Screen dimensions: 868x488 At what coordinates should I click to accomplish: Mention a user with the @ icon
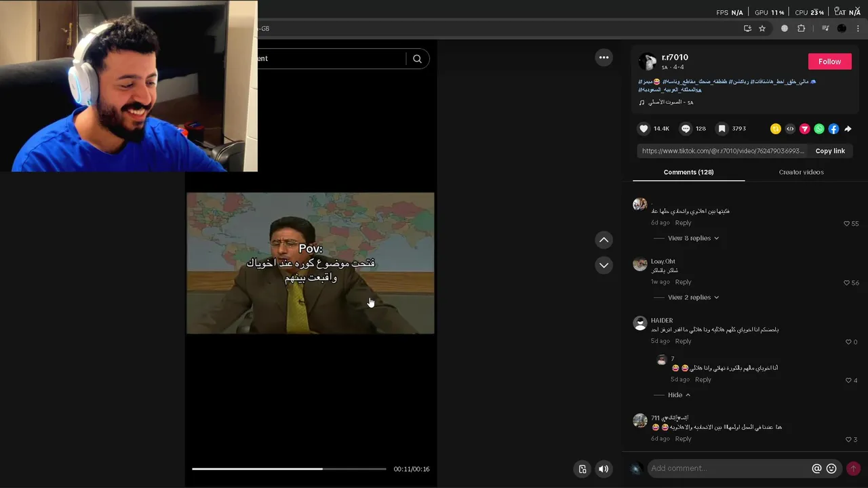pyautogui.click(x=816, y=468)
